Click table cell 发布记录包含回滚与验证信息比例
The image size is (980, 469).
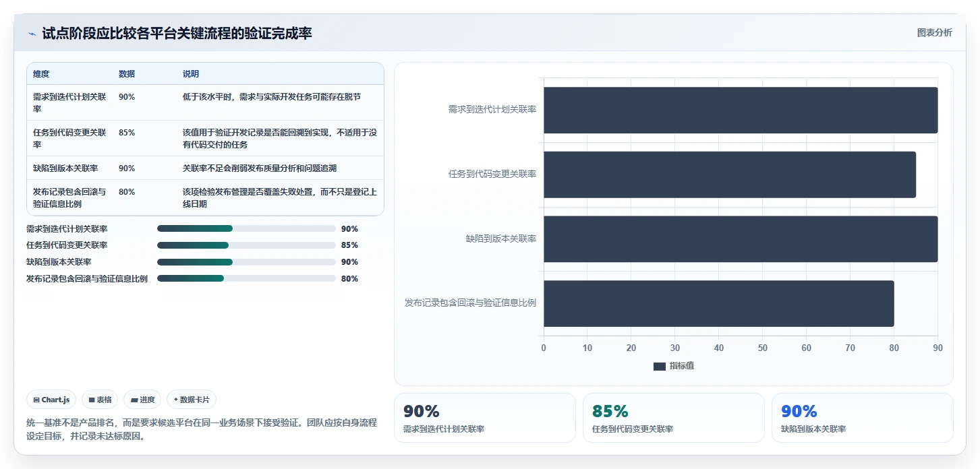pos(69,197)
